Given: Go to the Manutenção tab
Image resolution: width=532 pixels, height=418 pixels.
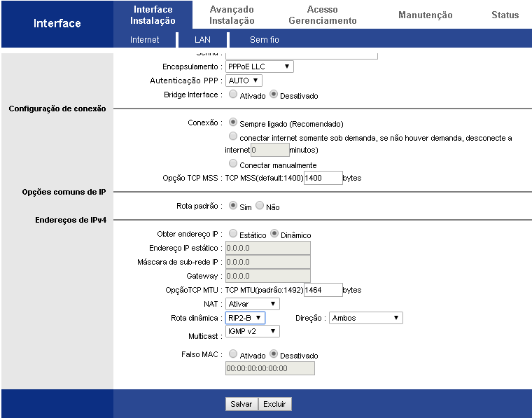Looking at the screenshot, I should pos(425,15).
